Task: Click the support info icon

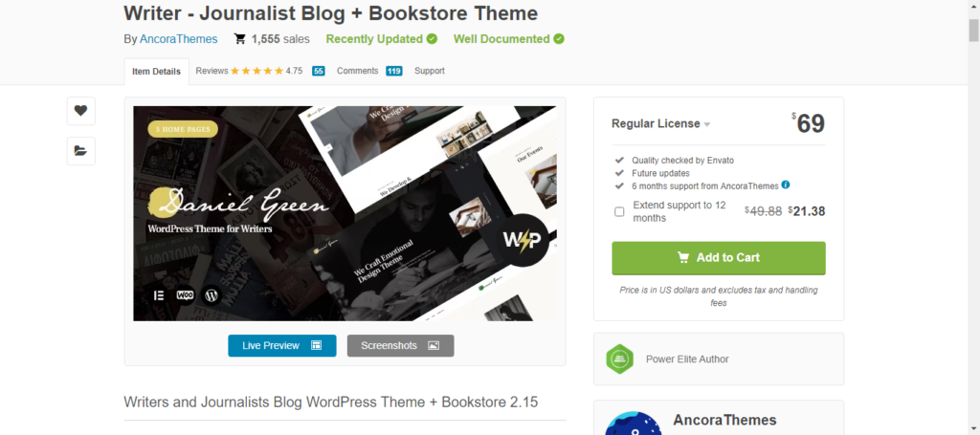Action: click(x=786, y=185)
